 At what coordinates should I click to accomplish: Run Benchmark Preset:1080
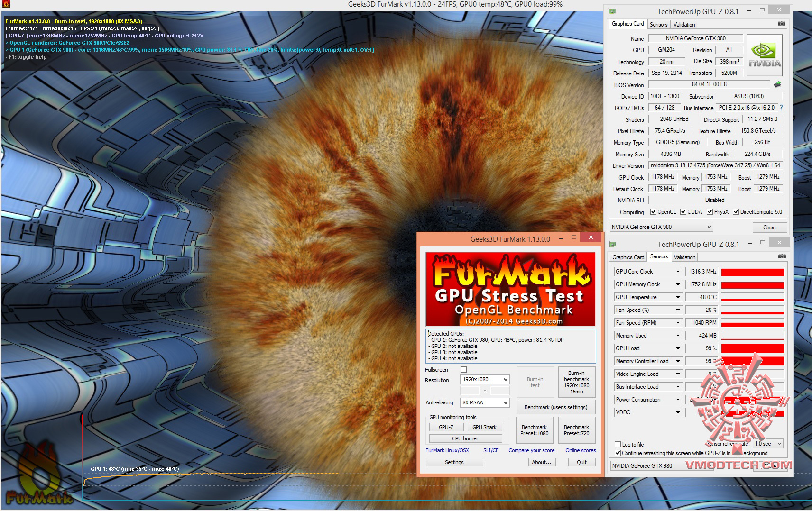click(x=534, y=430)
